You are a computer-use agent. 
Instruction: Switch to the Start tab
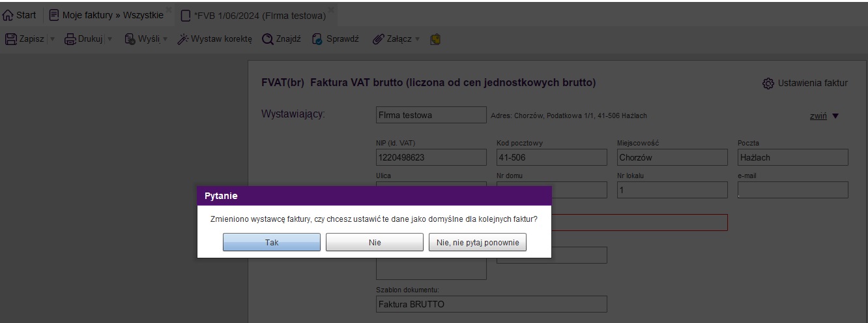click(20, 15)
